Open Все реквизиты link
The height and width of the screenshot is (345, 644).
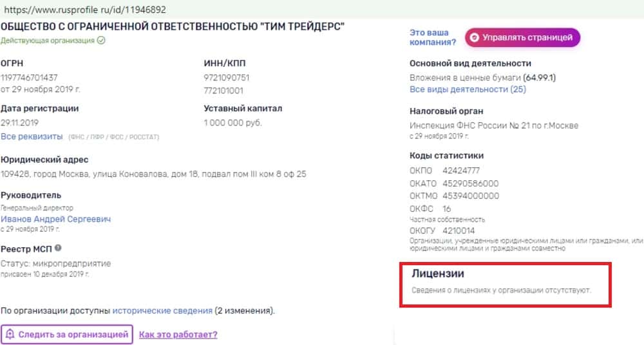coord(32,136)
